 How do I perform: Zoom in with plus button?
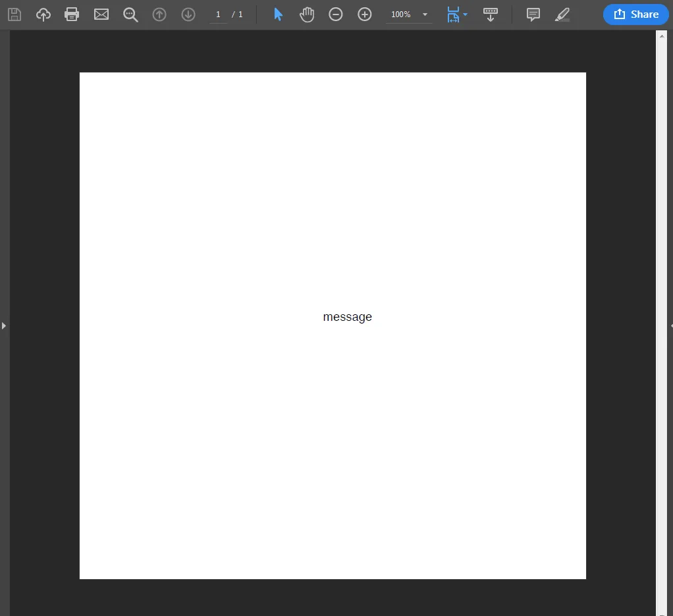pyautogui.click(x=364, y=14)
